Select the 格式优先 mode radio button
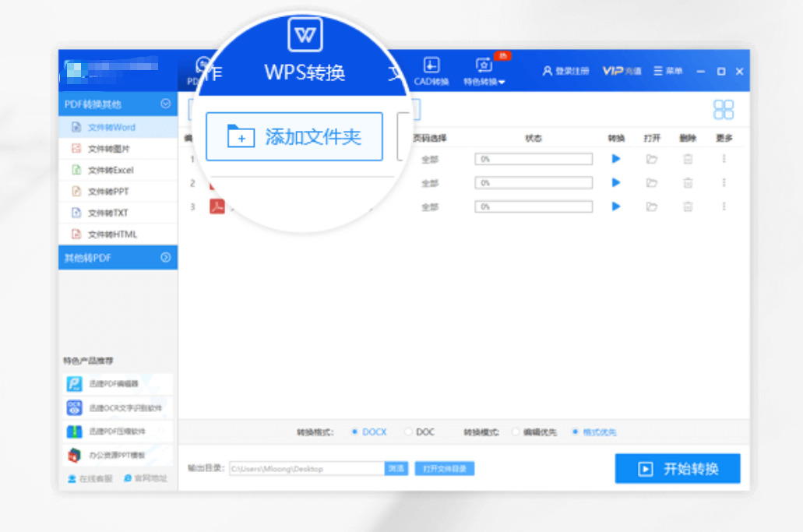This screenshot has width=803, height=532. (x=575, y=432)
